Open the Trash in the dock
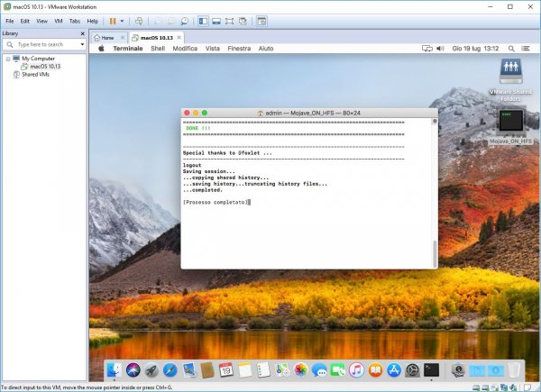Screen dimensions: 541x392 point(514,370)
